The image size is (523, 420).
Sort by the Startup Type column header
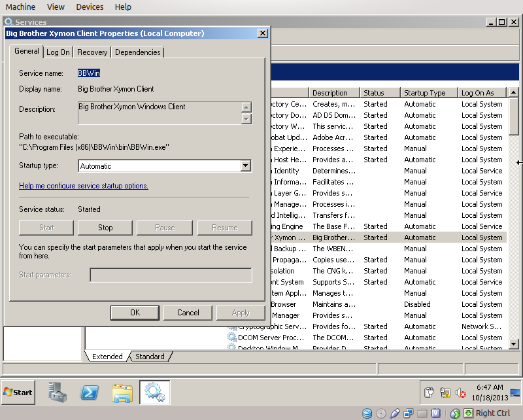[x=429, y=92]
